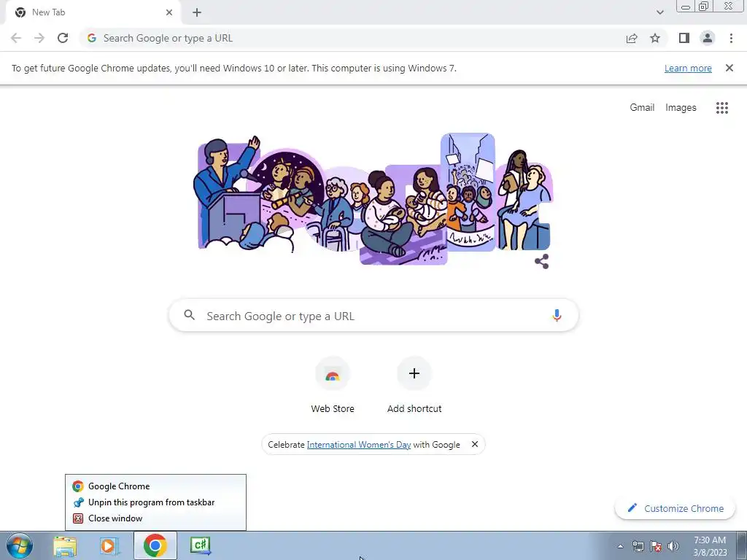Screen dimensions: 747x560
Task: Open the C# program on taskbar
Action: coord(200,545)
